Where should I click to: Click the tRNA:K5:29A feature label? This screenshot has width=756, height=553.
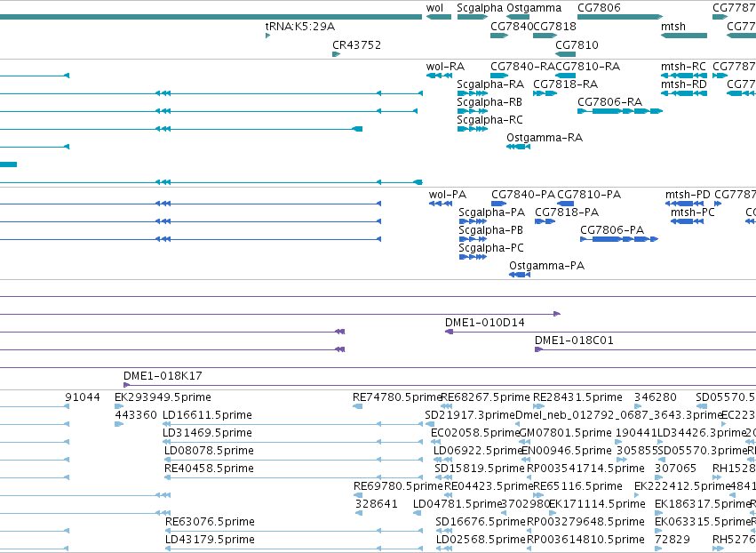300,26
